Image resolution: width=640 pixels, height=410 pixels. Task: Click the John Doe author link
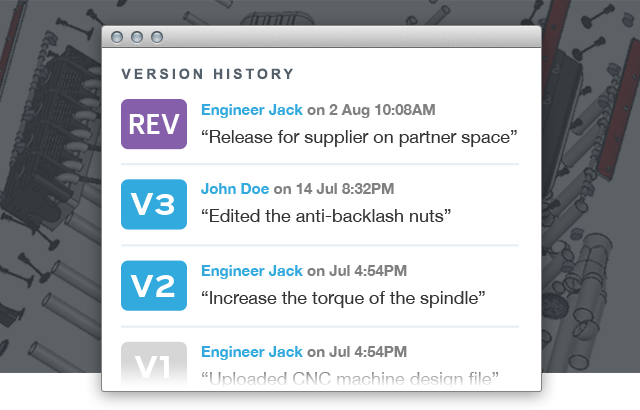pyautogui.click(x=235, y=188)
